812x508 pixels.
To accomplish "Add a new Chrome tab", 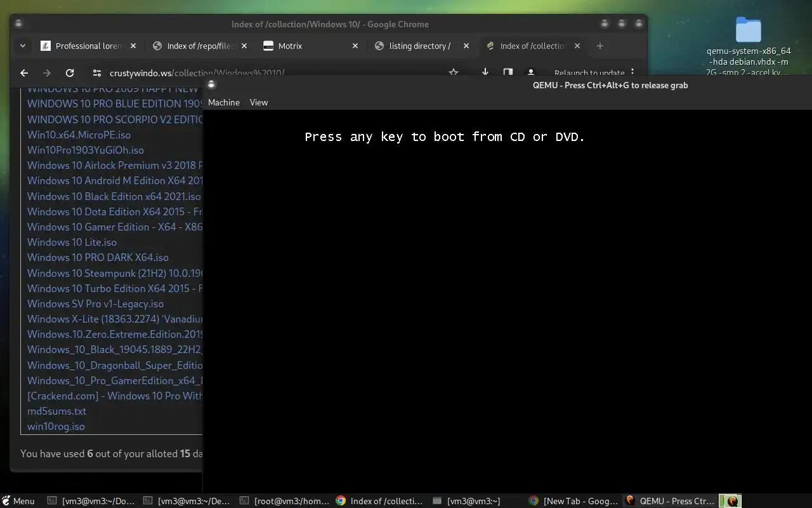I will click(599, 46).
